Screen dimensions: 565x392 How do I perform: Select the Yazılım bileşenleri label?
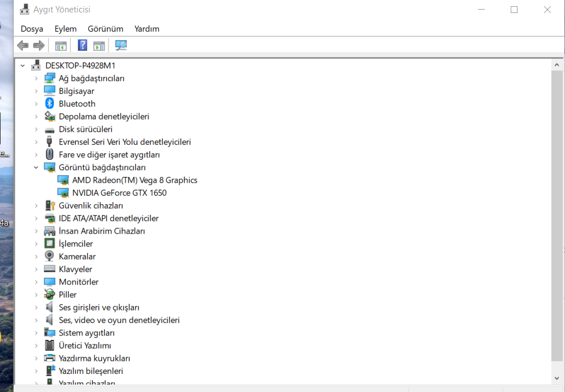[x=91, y=371]
